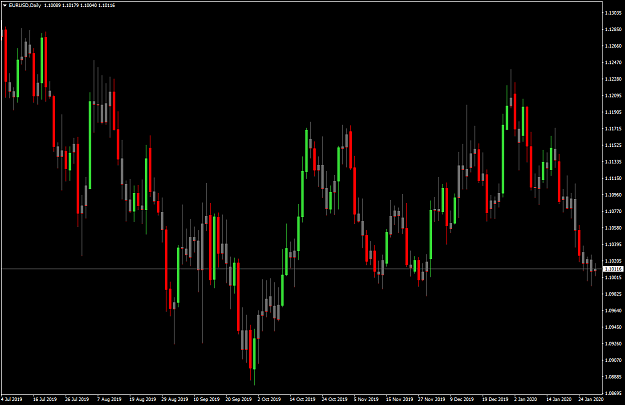Click the 20 Sep 2019 date label

[238, 399]
